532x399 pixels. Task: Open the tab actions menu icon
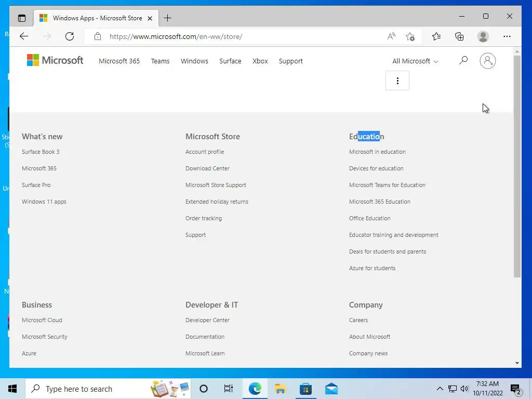coord(22,18)
